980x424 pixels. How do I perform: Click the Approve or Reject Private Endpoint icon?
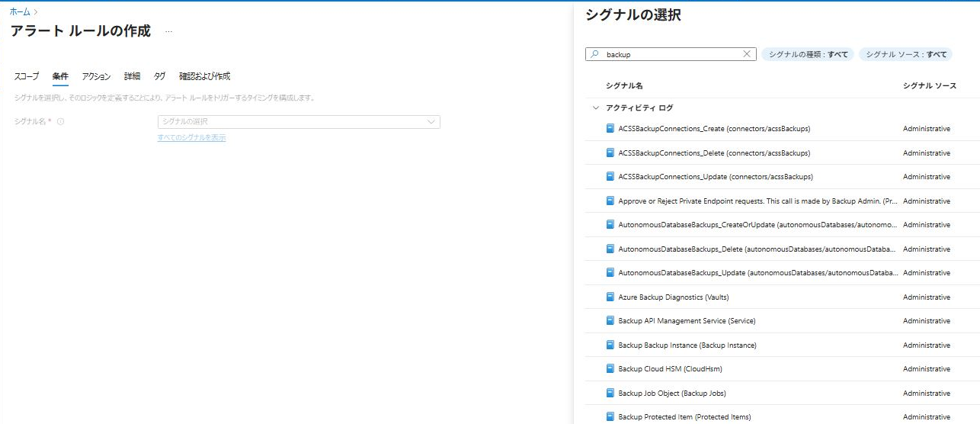(x=610, y=201)
